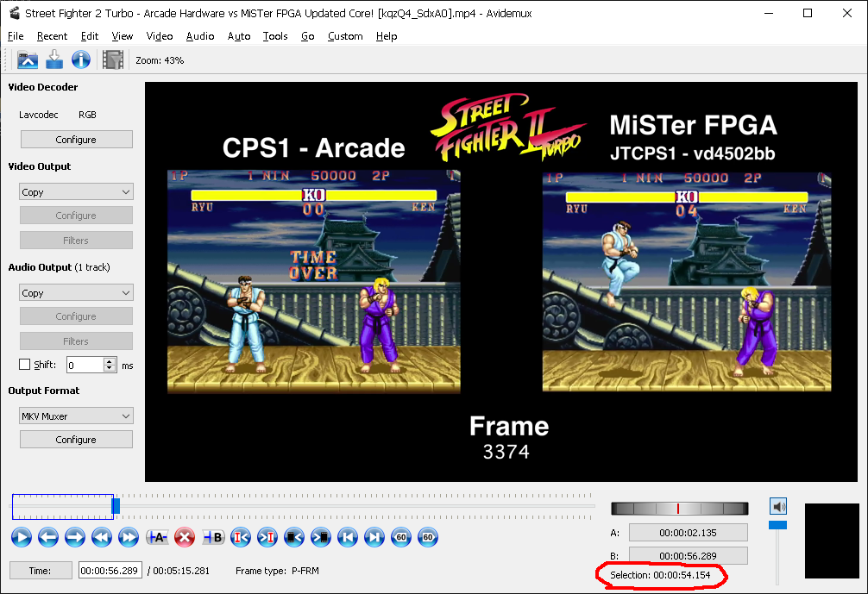Open the Tools menu
Image resolution: width=868 pixels, height=594 pixels.
(x=275, y=36)
